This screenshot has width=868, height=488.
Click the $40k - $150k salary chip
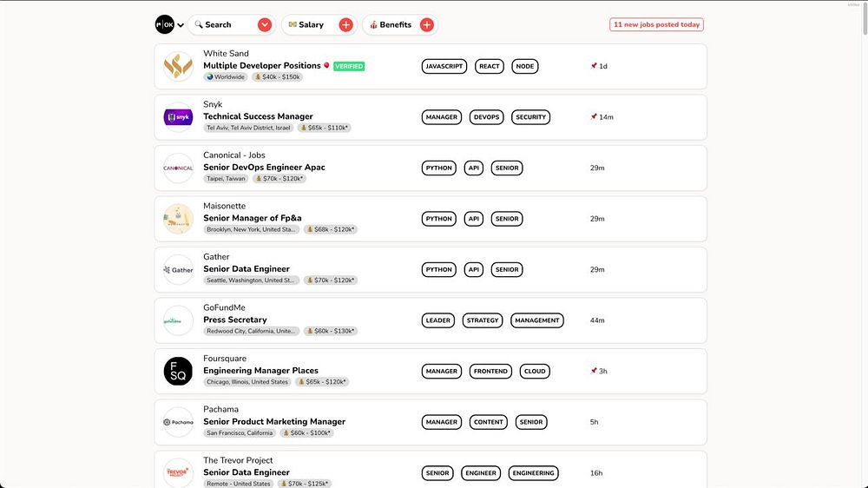tap(278, 77)
